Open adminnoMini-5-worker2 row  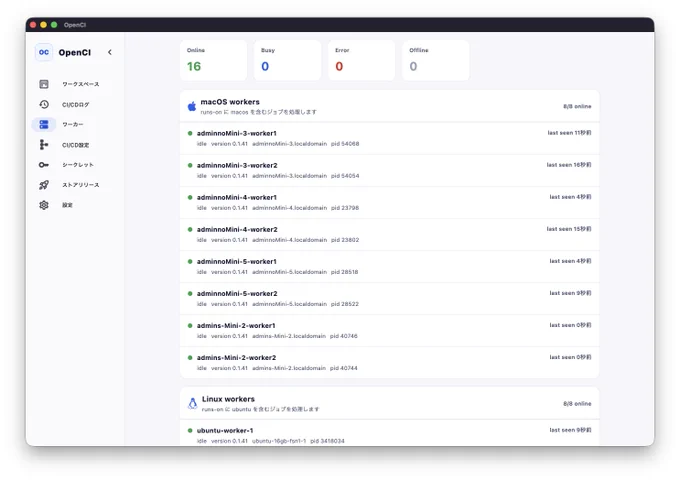(x=389, y=299)
